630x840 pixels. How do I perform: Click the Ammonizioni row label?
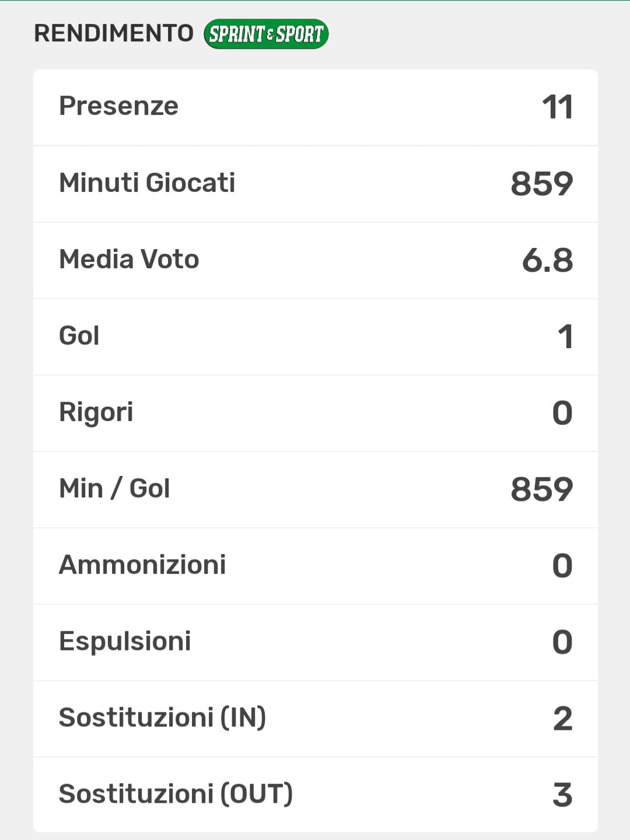[142, 565]
